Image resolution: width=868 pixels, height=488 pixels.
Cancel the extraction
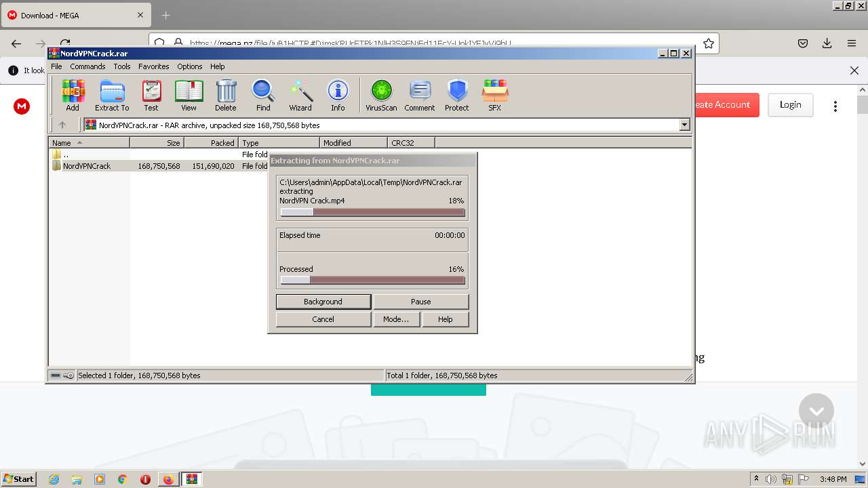click(323, 319)
